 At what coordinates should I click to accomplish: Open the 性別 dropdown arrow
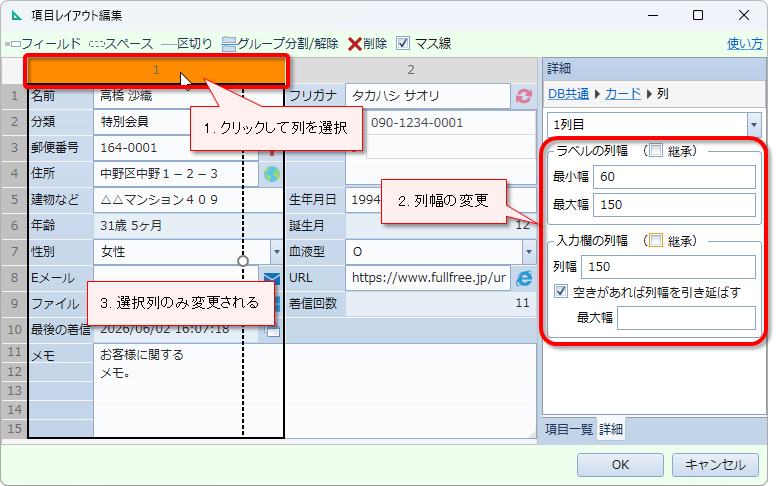tap(277, 252)
